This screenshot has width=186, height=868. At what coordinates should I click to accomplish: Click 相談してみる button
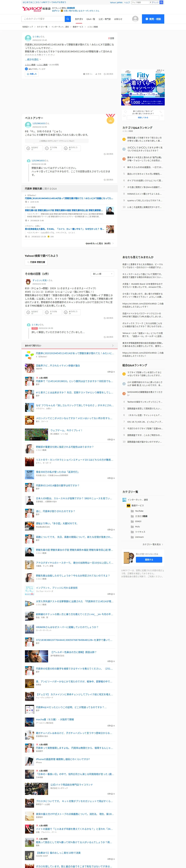[x=143, y=118]
